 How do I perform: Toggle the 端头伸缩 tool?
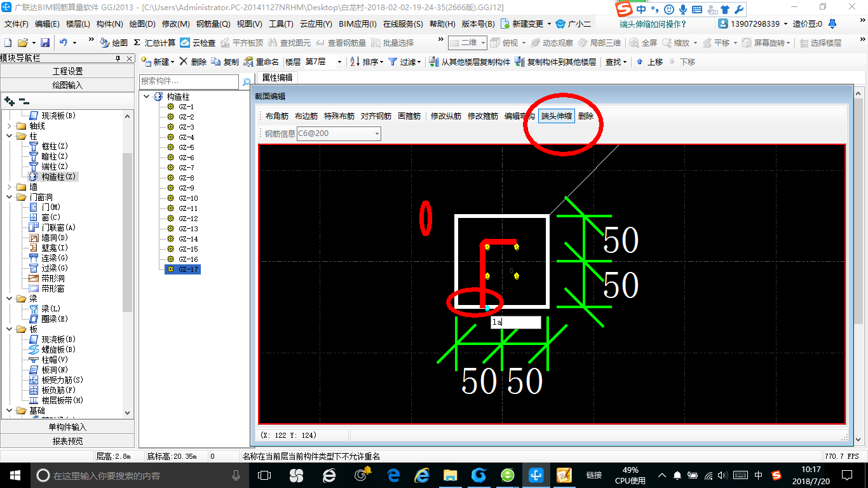click(x=557, y=116)
